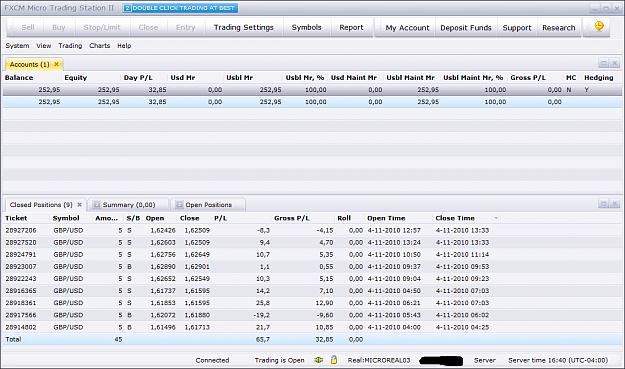Open the Trading menu

70,46
